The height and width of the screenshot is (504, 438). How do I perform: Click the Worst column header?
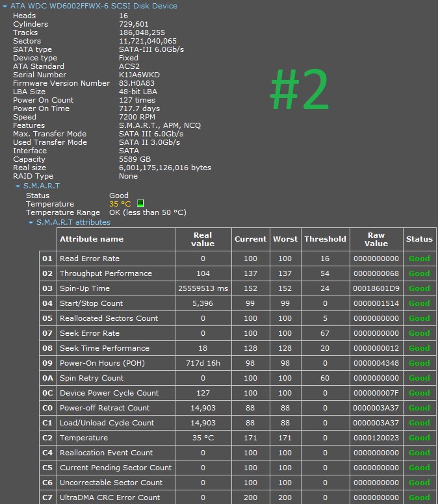pyautogui.click(x=285, y=239)
